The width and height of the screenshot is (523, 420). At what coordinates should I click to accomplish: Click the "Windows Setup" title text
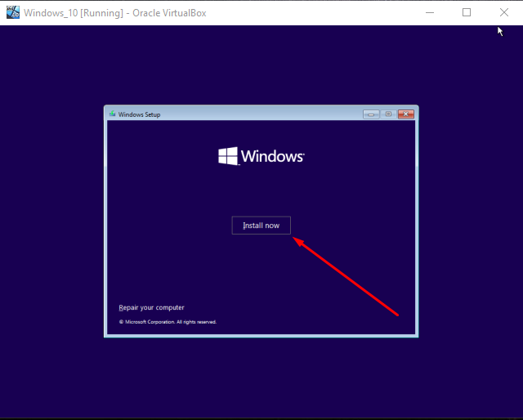(x=140, y=114)
